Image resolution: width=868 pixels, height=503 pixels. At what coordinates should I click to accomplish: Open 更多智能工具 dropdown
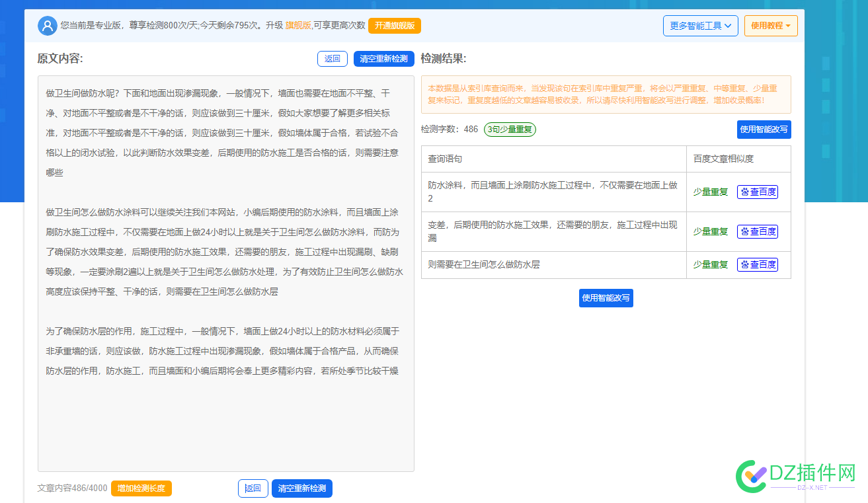(701, 26)
